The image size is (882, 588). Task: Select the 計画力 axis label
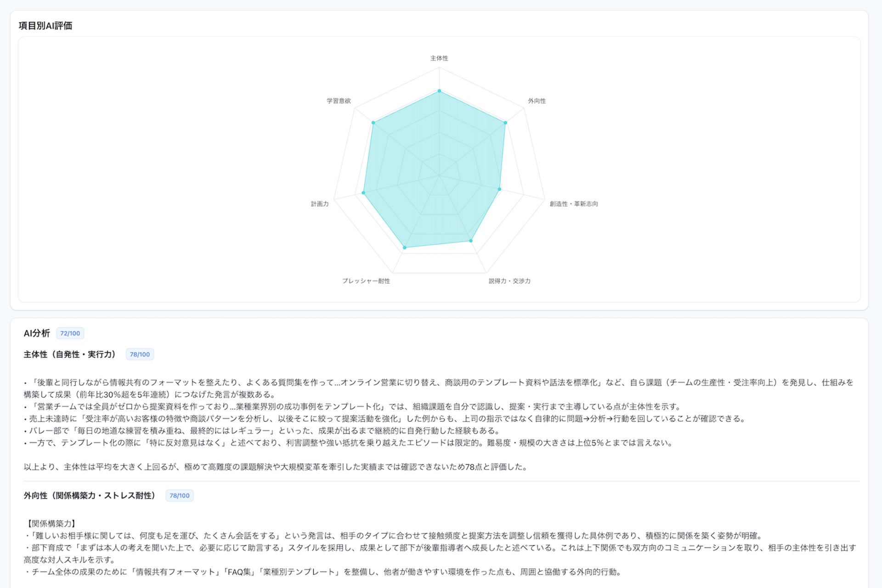[320, 204]
